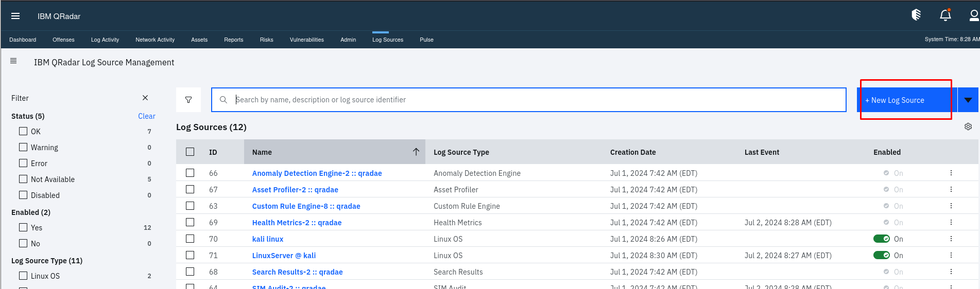This screenshot has width=980, height=289.
Task: Check the OK status filter
Action: click(x=23, y=131)
